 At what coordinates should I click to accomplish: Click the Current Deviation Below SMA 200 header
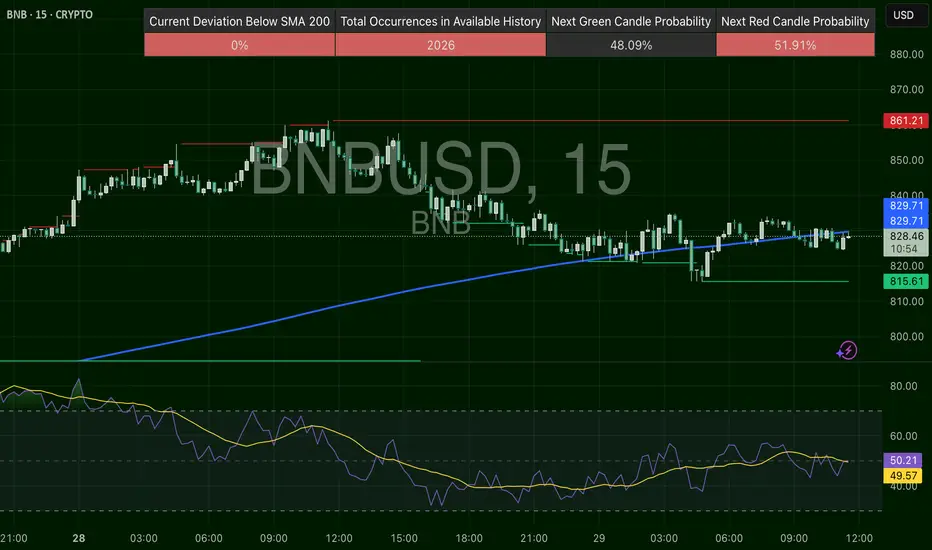(240, 21)
